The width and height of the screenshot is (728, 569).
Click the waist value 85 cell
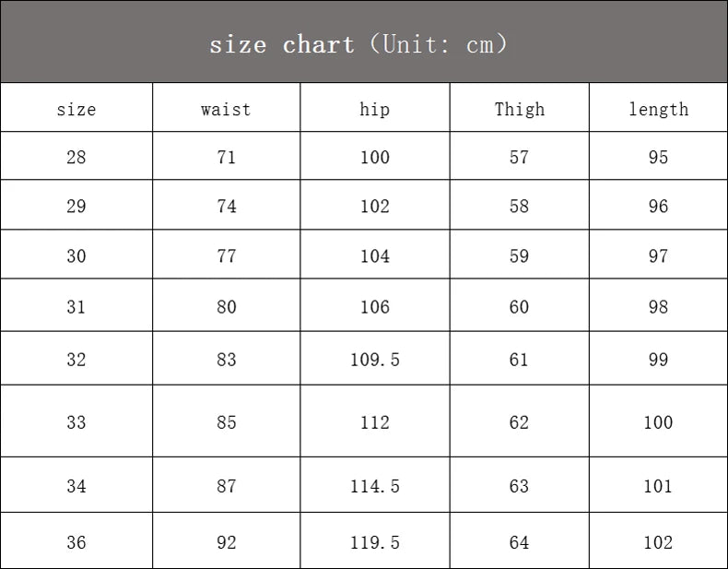(226, 422)
